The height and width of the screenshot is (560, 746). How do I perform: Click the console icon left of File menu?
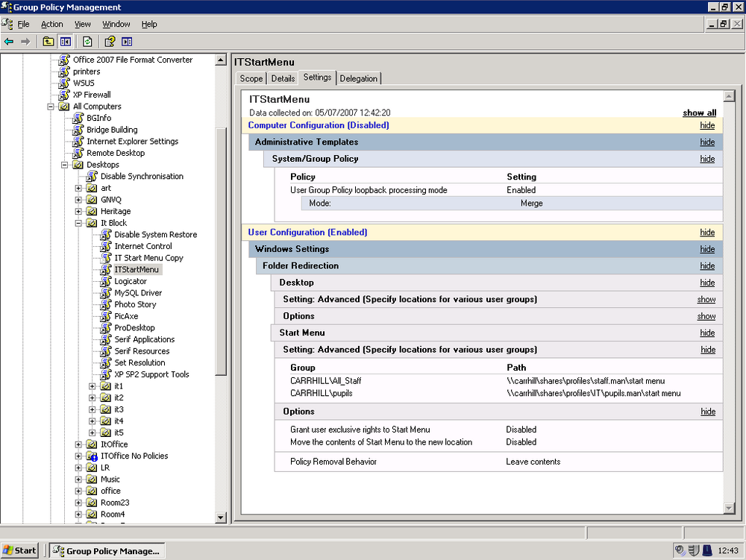(7, 24)
